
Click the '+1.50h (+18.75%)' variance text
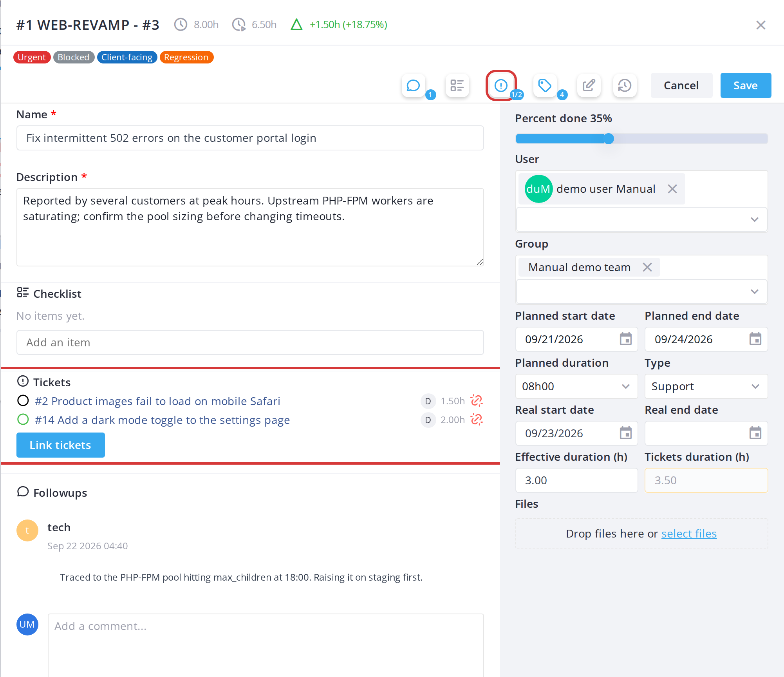click(348, 25)
